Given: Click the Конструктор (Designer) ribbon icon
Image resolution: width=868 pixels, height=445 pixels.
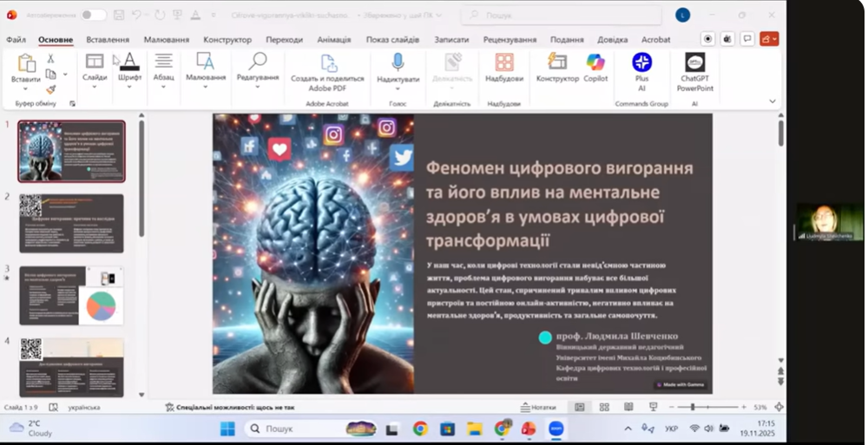Looking at the screenshot, I should click(x=556, y=67).
